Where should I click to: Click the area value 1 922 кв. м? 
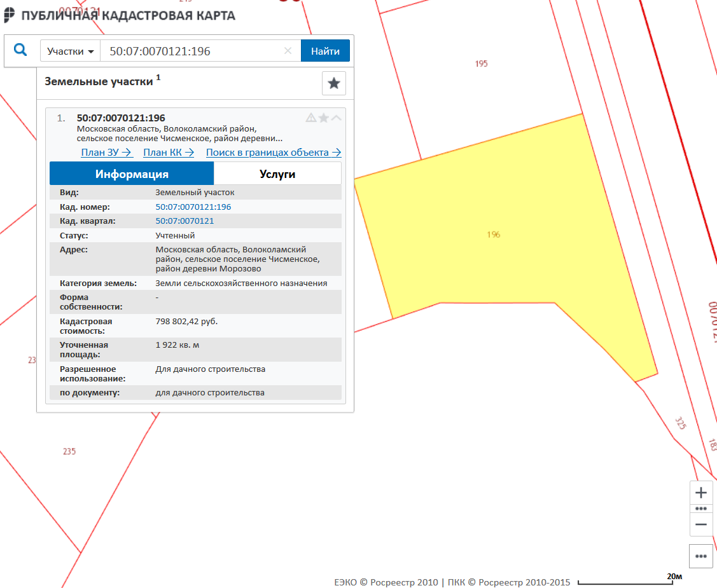[178, 345]
